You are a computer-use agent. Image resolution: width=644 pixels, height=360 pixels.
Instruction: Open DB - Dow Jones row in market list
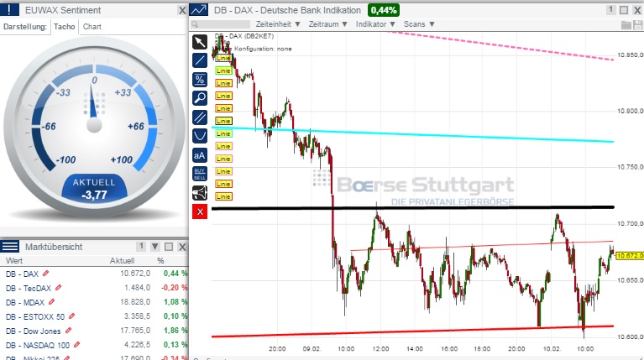(94, 331)
